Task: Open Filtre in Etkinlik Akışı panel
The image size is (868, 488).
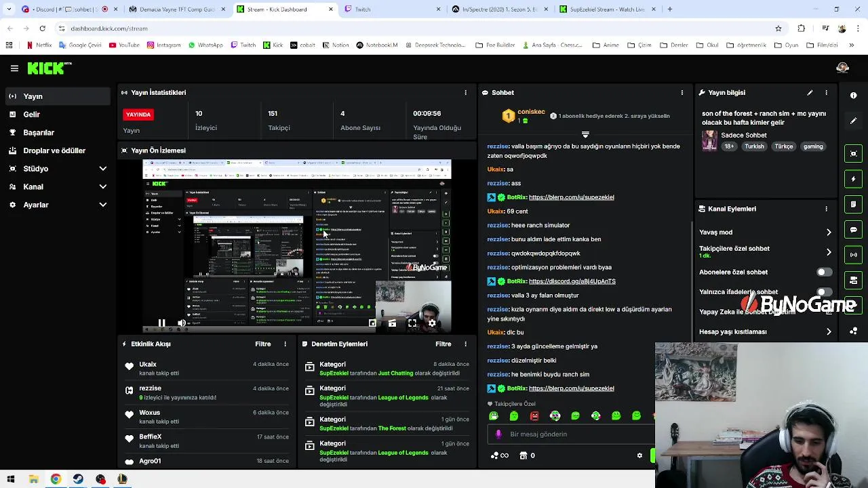Action: pyautogui.click(x=263, y=344)
